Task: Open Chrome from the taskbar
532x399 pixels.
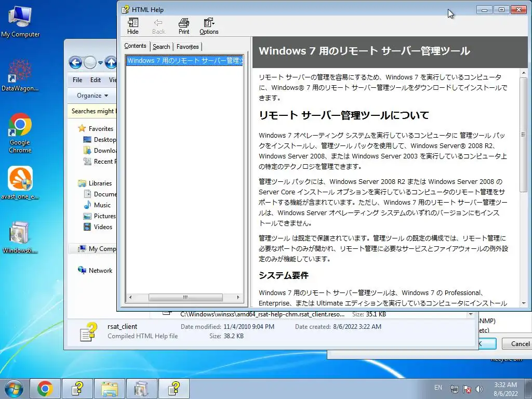Action: (45, 389)
